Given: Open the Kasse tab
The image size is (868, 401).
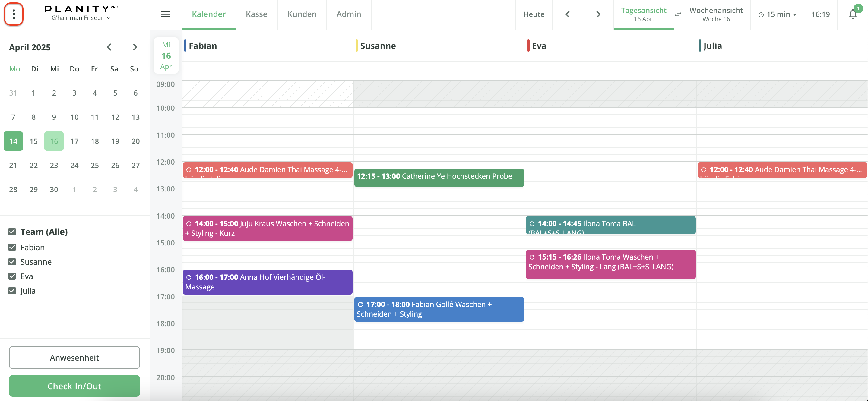Looking at the screenshot, I should tap(256, 14).
